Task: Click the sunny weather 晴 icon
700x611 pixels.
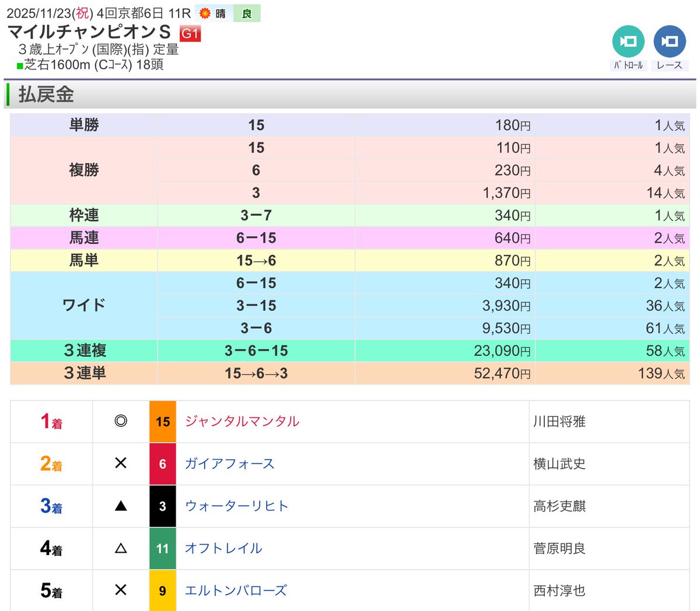Action: (212, 13)
